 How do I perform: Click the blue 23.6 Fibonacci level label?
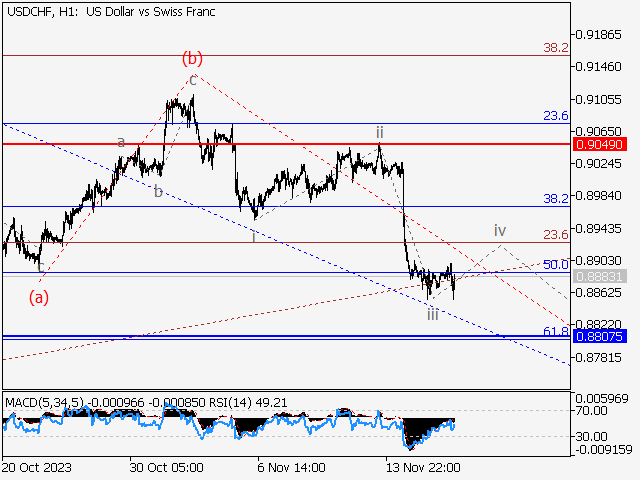556,116
